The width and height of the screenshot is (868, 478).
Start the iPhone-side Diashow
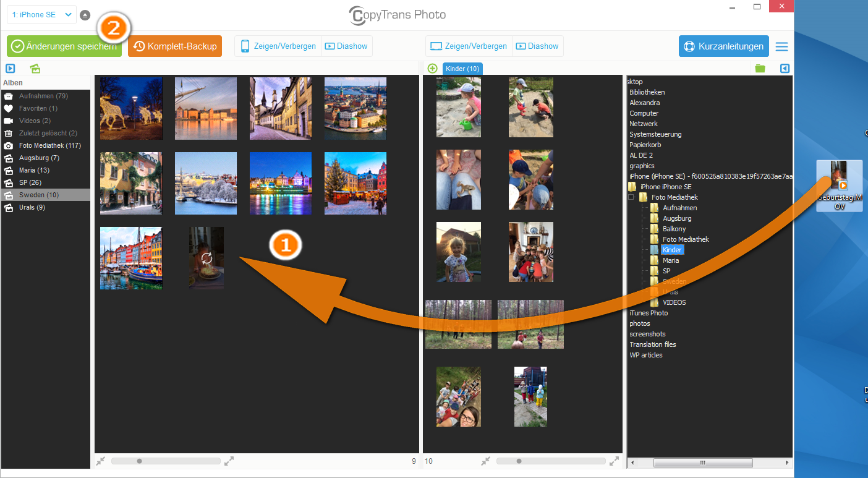point(346,46)
